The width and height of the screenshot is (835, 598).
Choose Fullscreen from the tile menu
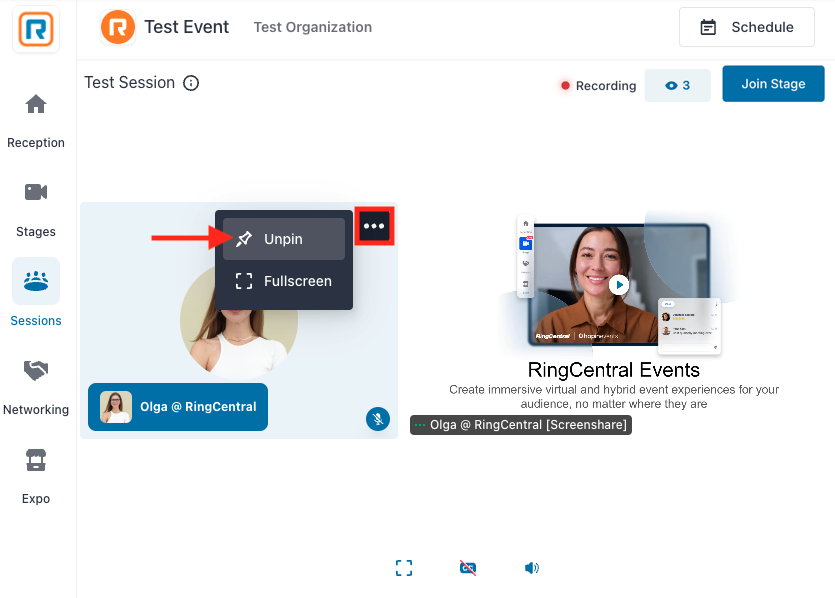[284, 281]
